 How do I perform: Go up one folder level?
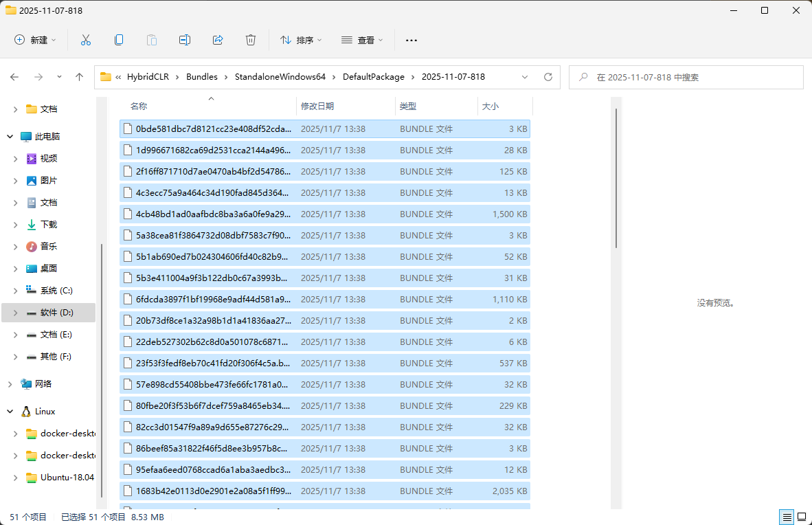point(79,77)
